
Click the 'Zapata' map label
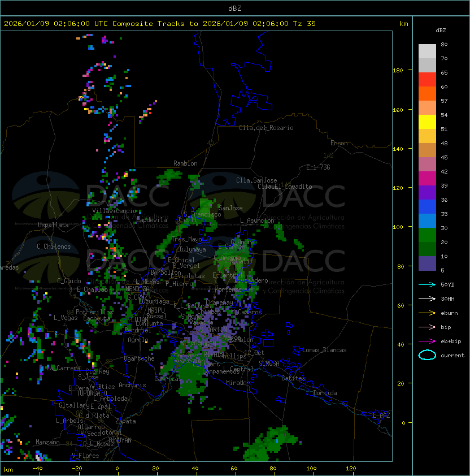point(125,421)
